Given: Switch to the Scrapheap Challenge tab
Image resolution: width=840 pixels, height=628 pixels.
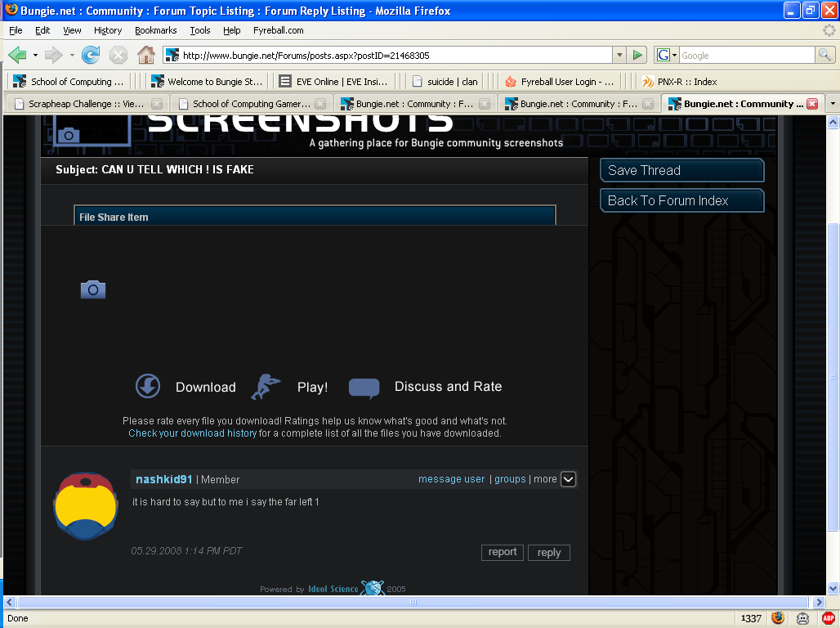Looking at the screenshot, I should pos(87,104).
